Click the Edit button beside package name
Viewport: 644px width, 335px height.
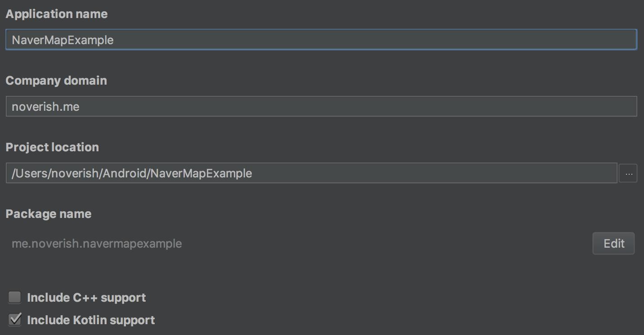(x=613, y=244)
